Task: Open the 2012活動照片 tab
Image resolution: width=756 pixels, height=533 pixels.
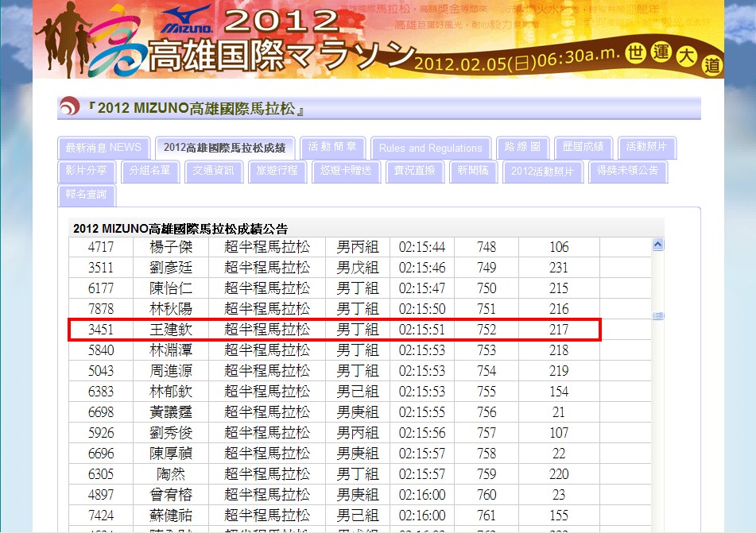Action: (x=542, y=172)
